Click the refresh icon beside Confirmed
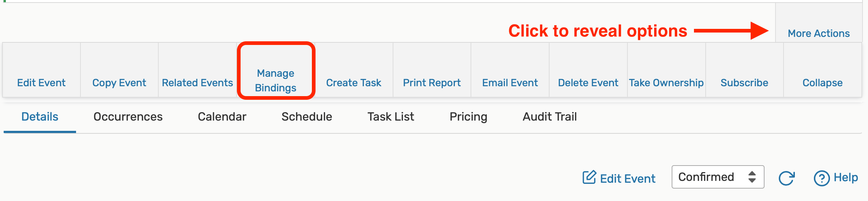 coord(786,178)
